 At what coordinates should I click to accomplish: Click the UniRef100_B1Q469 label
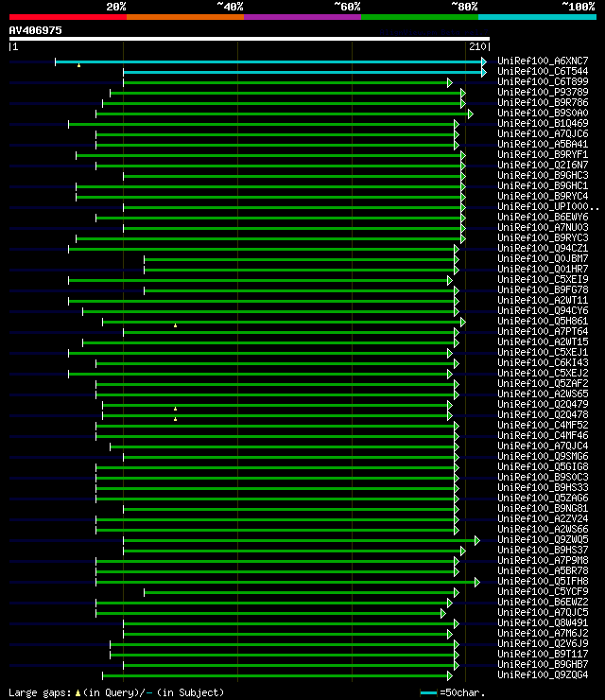tap(543, 123)
